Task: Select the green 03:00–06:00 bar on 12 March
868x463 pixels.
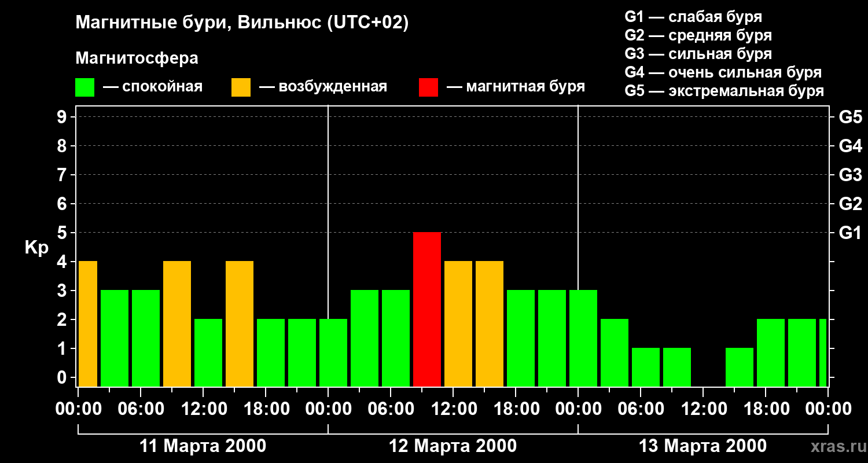Action: (x=365, y=338)
